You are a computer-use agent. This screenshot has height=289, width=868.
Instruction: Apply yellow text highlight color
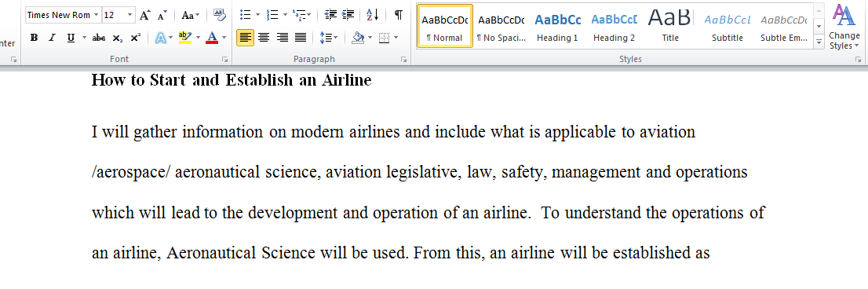(x=184, y=38)
